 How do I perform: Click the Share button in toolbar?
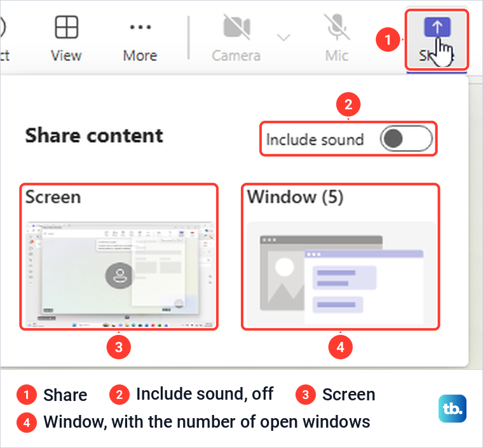coord(437,39)
